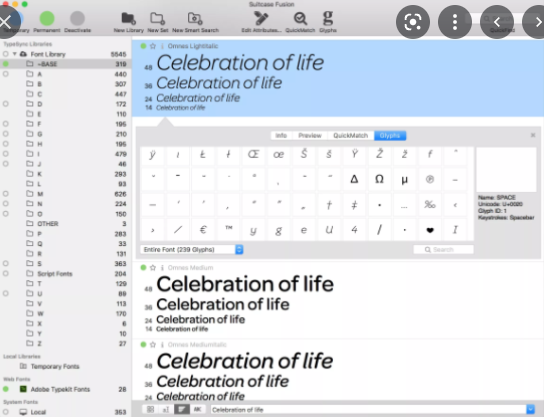The image size is (544, 417).
Task: Select the per mille glyph
Action: pos(430,204)
